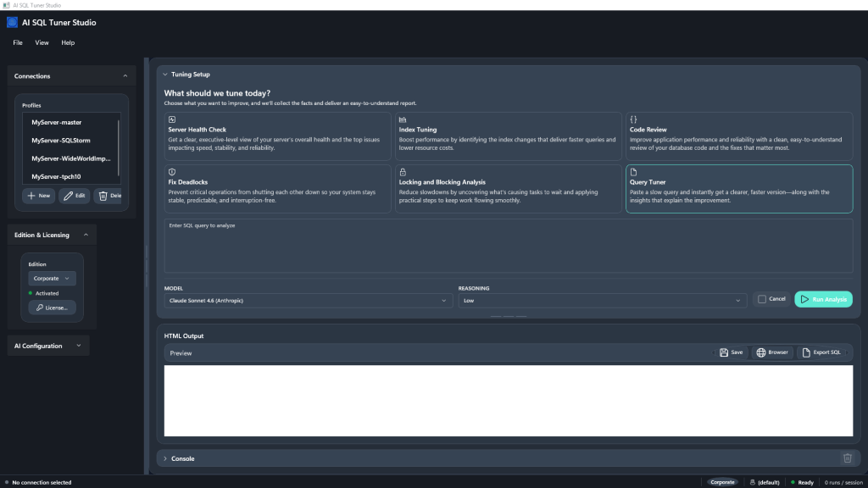Click the connection status dot in status bar
868x488 pixels.
7,482
